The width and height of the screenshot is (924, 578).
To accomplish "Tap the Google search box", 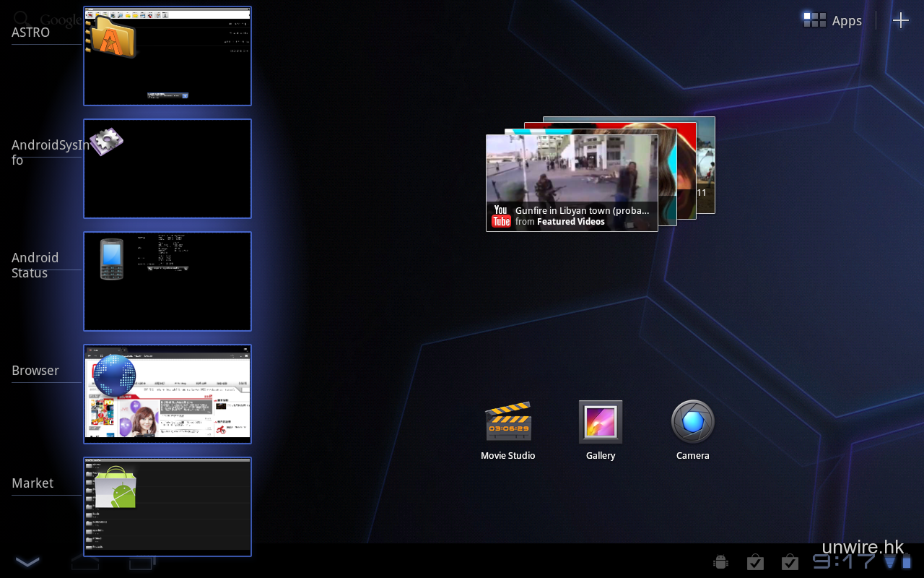I will pos(47,20).
